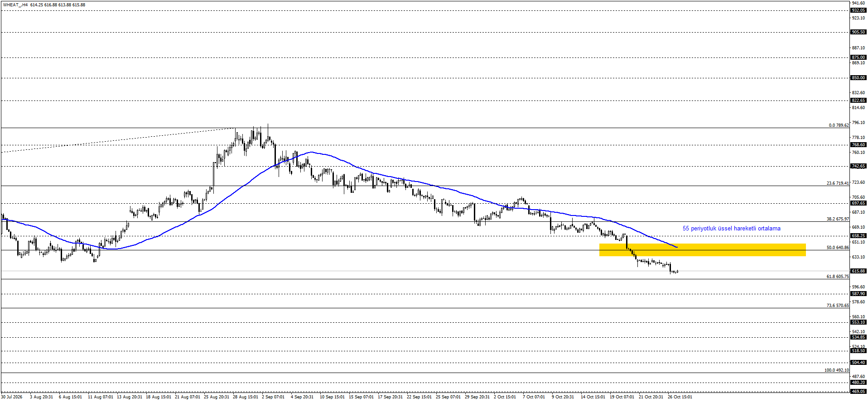Image resolution: width=868 pixels, height=402 pixels.
Task: Click the '2 Sep 07:01' time axis label
Action: (x=273, y=397)
